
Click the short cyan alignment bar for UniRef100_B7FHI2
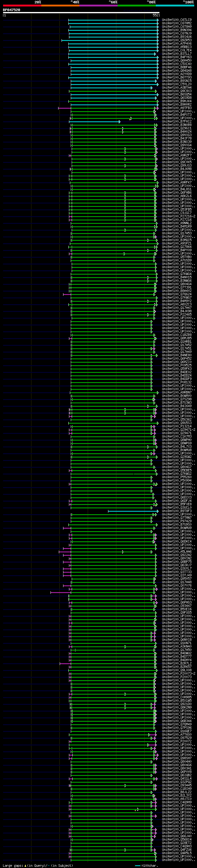click(x=94, y=122)
